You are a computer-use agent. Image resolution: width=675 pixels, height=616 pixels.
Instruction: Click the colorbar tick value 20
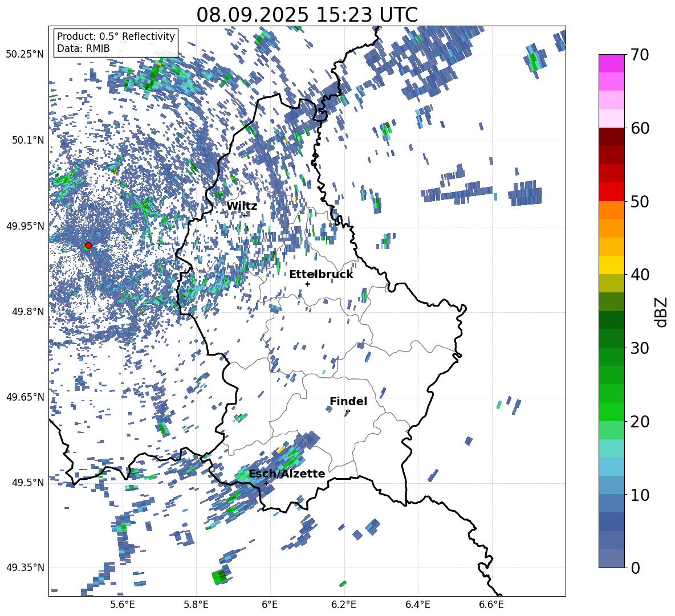coord(640,421)
